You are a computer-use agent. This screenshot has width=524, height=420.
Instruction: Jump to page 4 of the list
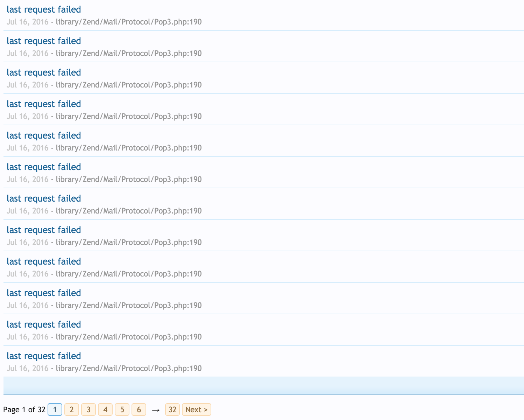(x=105, y=409)
